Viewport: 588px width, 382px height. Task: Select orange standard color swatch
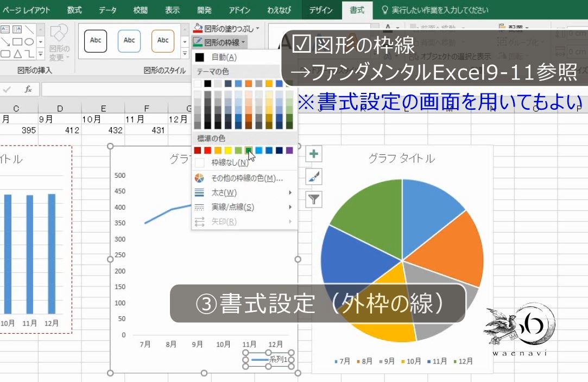(218, 151)
